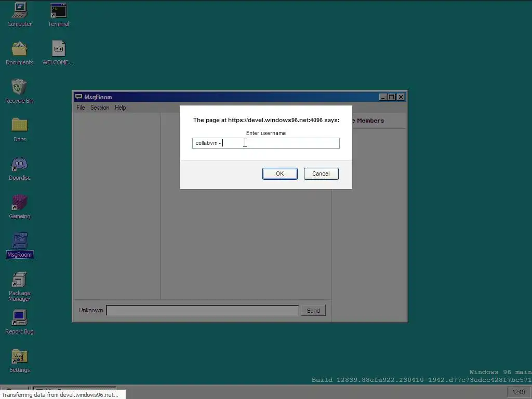Click the Send button in MsgRoom
The height and width of the screenshot is (399, 532).
(313, 311)
